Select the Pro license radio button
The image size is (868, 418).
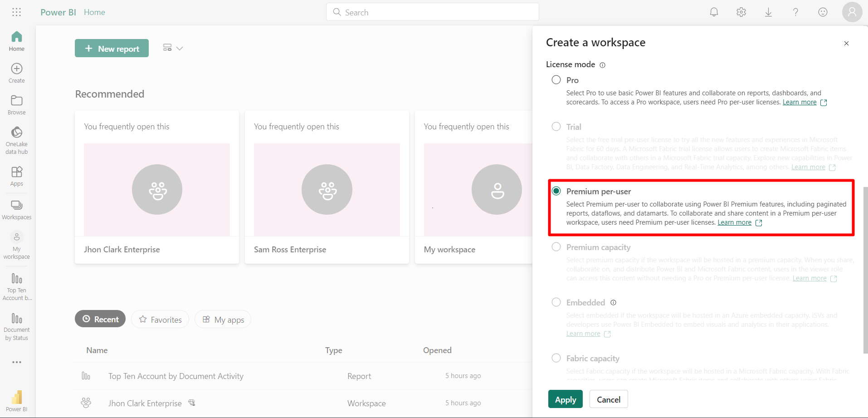pyautogui.click(x=556, y=80)
